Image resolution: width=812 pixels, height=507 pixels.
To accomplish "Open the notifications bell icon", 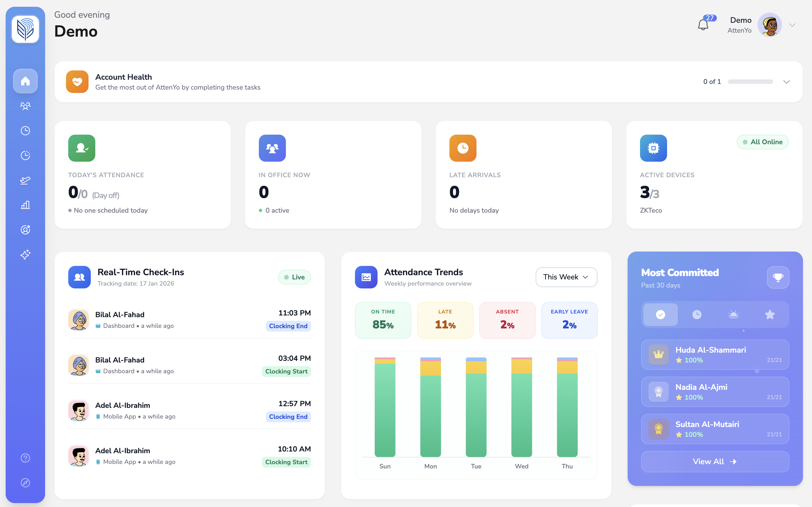I will tap(703, 25).
